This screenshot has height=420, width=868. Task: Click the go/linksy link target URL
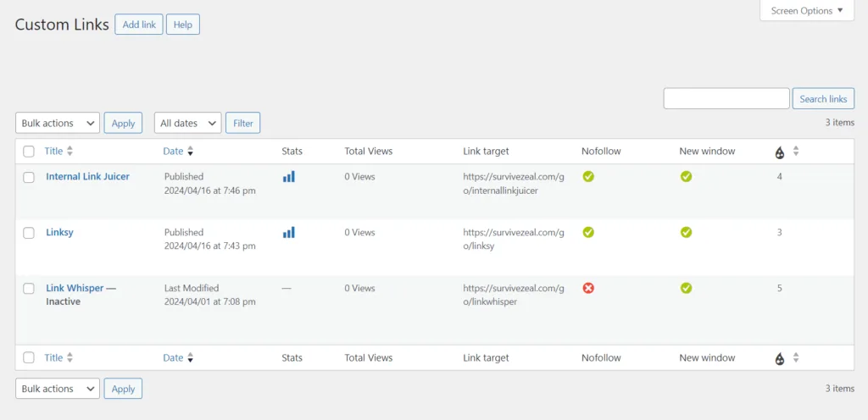[513, 240]
